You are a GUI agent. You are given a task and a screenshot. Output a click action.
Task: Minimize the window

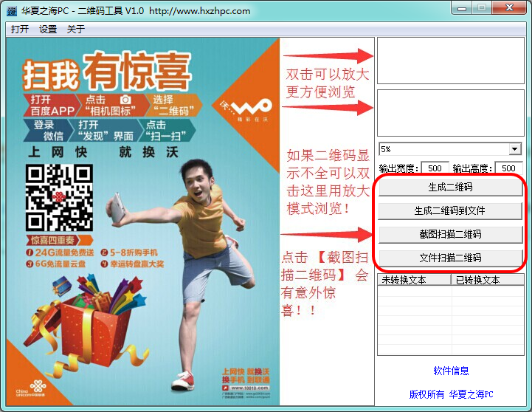462,8
